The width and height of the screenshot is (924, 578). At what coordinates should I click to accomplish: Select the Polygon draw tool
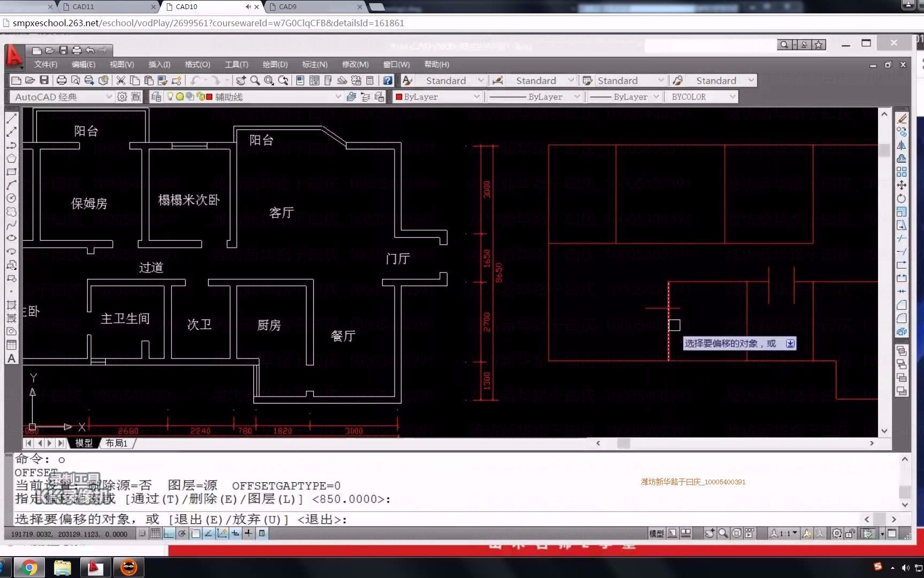(11, 158)
